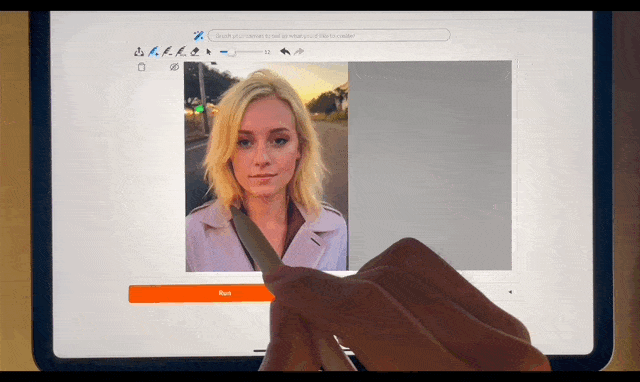Screen dimensions: 640x382
Task: Click the small triangle arrow below the output panel
Action: click(x=510, y=292)
